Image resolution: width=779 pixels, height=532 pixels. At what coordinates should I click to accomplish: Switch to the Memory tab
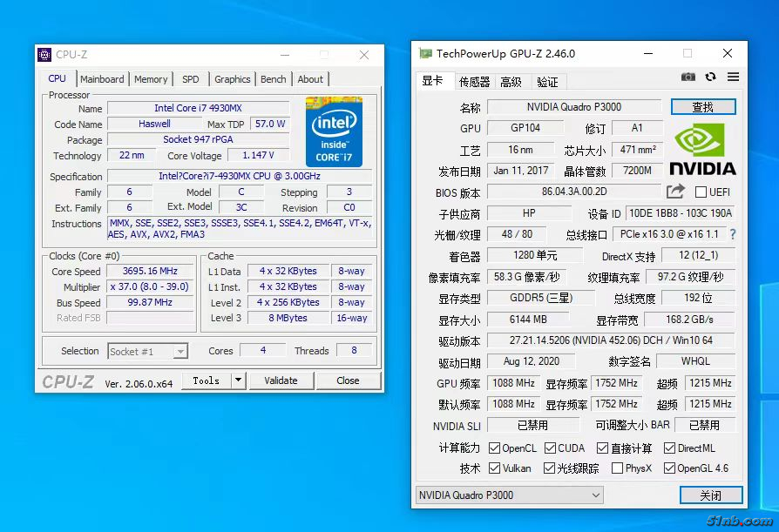pyautogui.click(x=151, y=79)
